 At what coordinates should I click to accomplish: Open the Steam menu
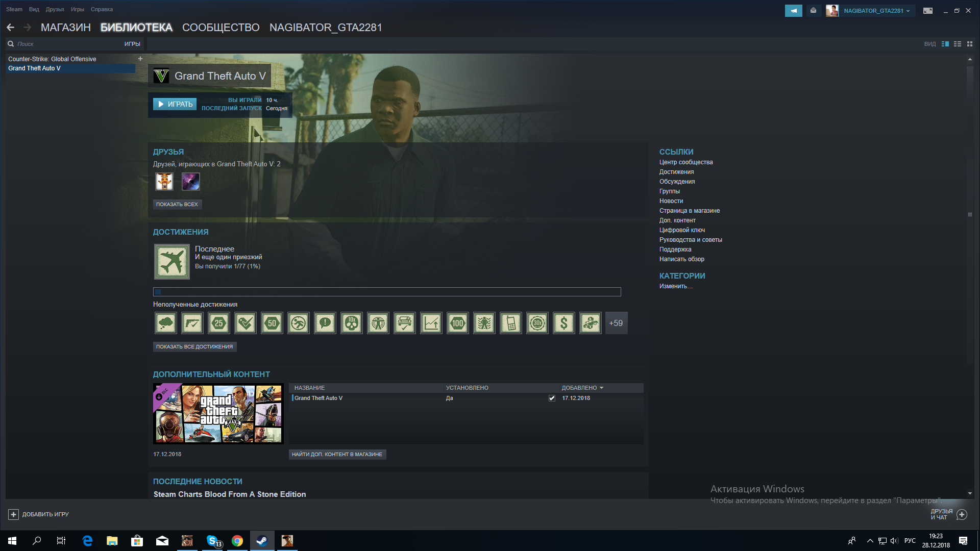pyautogui.click(x=14, y=9)
